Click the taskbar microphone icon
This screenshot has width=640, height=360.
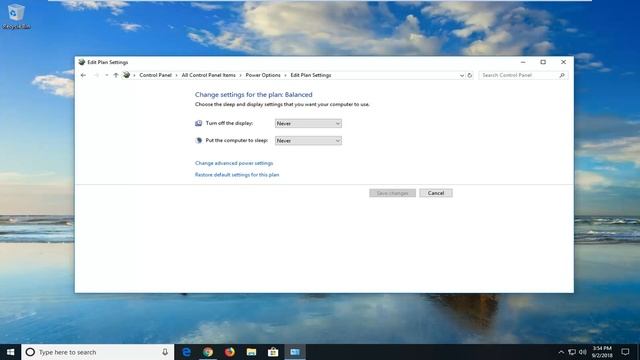165,352
